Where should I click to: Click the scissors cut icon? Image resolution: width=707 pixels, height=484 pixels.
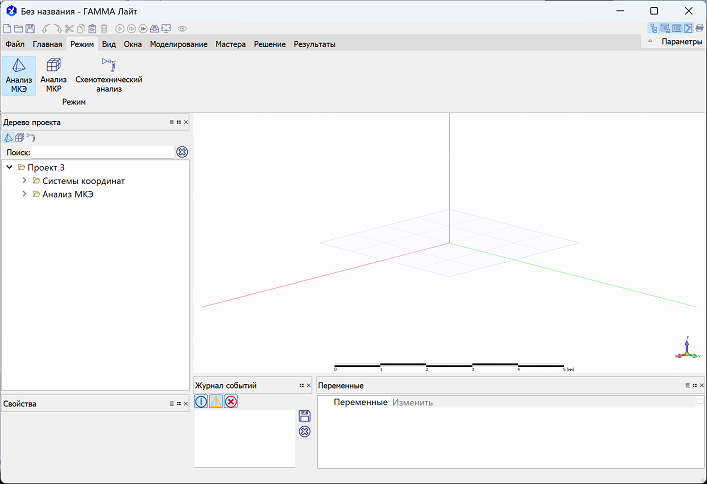point(69,29)
